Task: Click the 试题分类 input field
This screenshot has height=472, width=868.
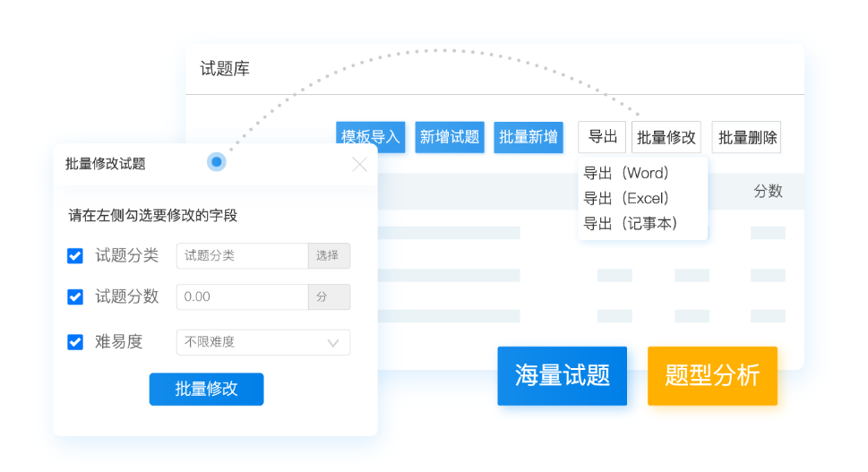Action: [242, 256]
